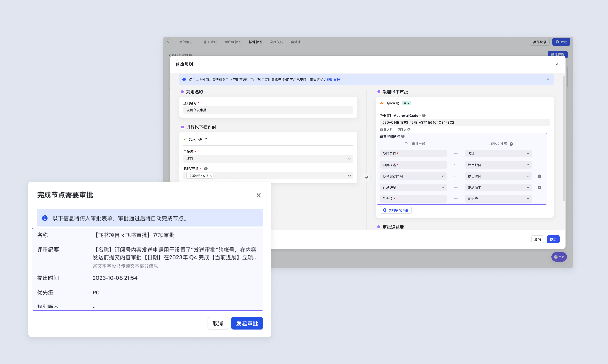Open the 期望启动时间 field dropdown
Screen dimensions: 608x364
[x=413, y=176]
